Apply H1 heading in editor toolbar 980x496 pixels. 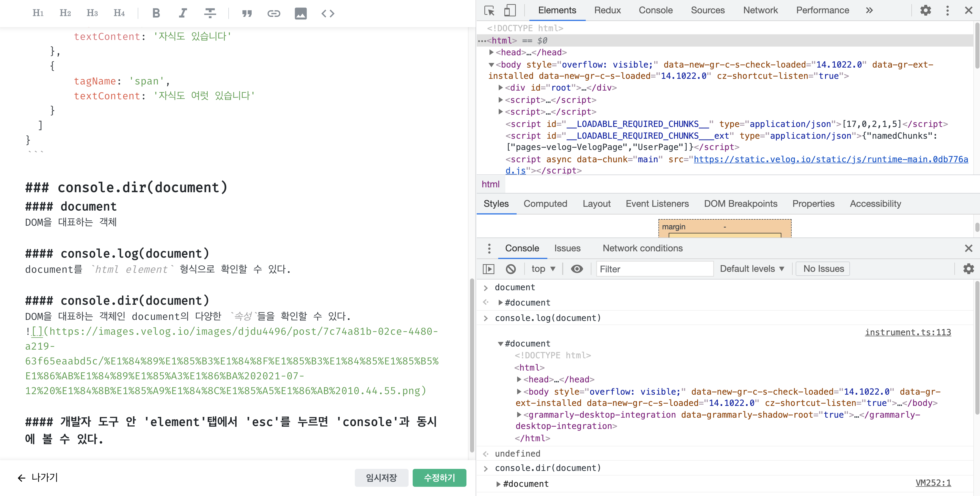[38, 13]
